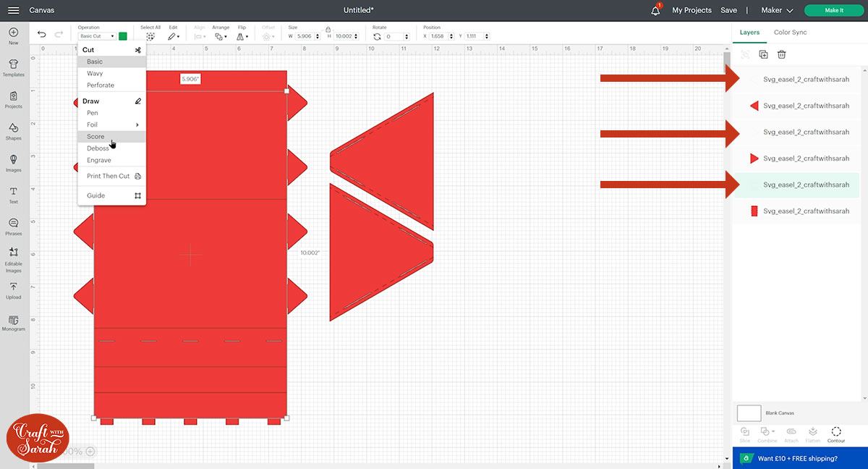Open the hamburger main menu
Viewport: 868px width, 469px height.
[13, 11]
